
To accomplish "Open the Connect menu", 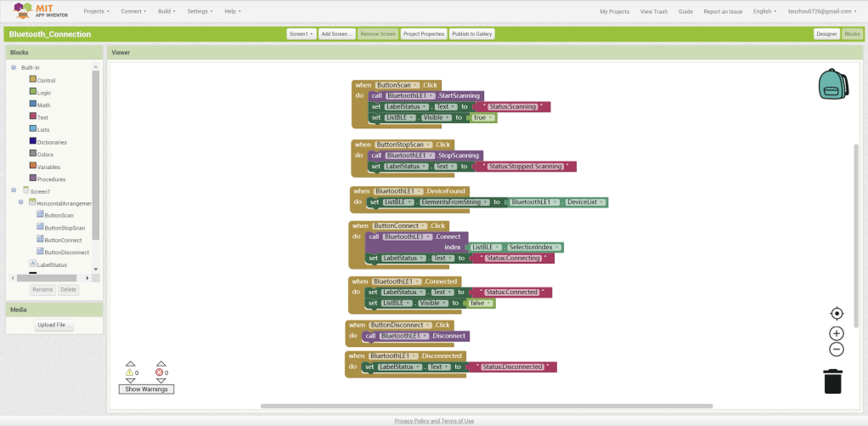I will pos(133,12).
